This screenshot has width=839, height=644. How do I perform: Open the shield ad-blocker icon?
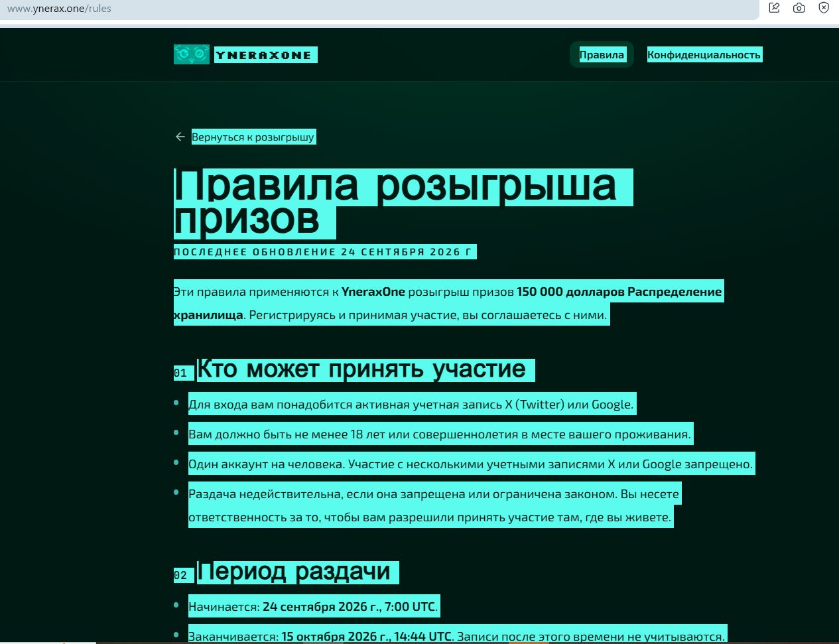click(824, 8)
